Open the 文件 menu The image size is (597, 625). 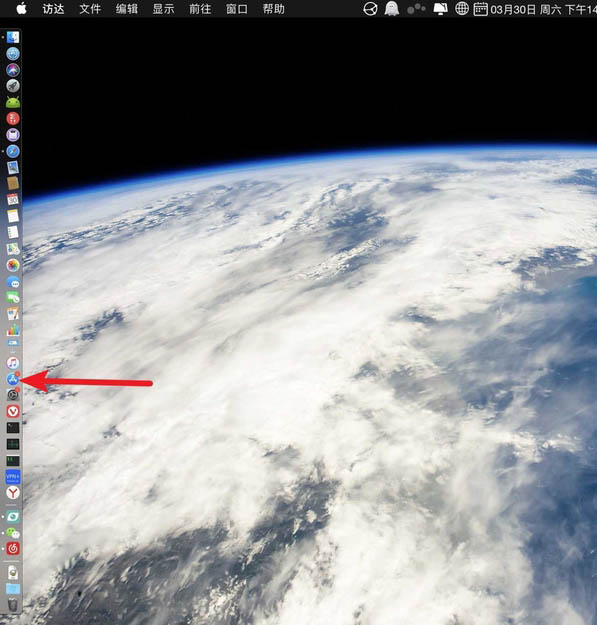pyautogui.click(x=90, y=9)
